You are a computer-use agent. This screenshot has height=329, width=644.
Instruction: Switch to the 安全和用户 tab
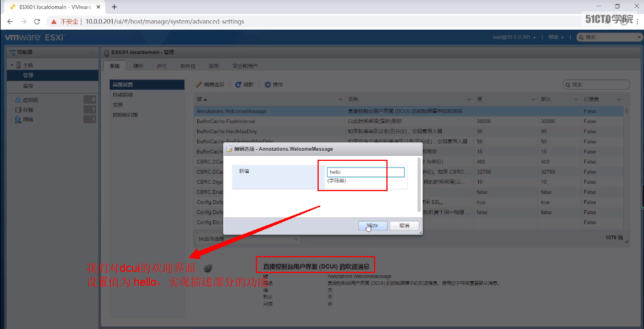coord(245,66)
